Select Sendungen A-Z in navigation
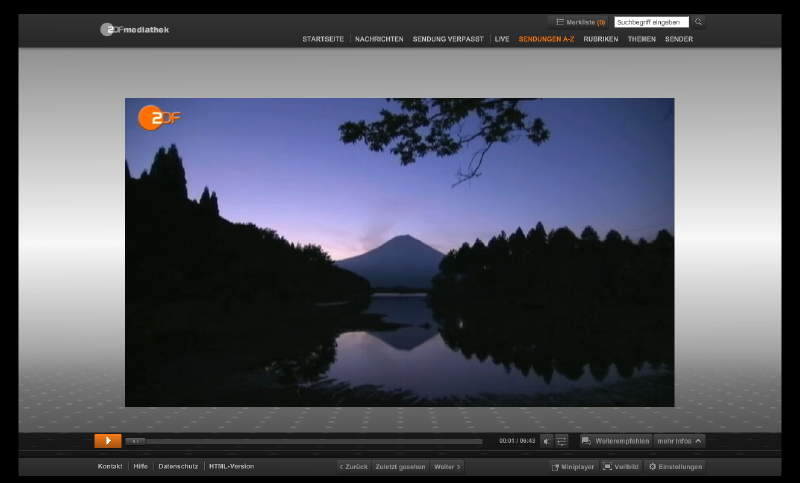This screenshot has width=800, height=483. pos(546,39)
